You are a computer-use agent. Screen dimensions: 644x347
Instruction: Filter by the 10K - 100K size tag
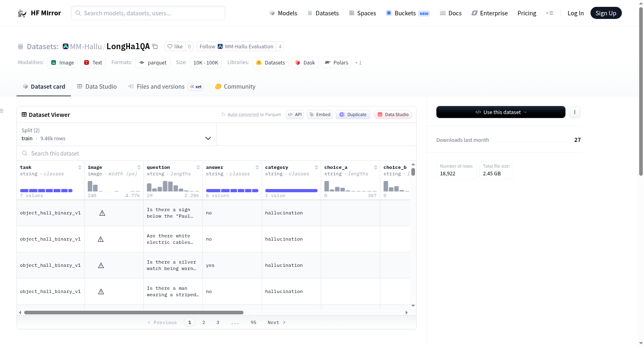pyautogui.click(x=206, y=62)
